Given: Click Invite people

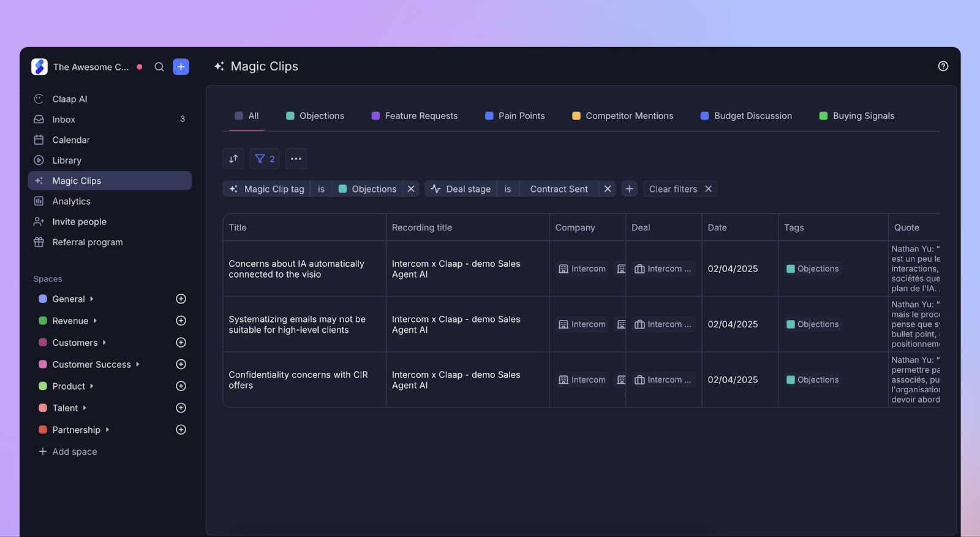Looking at the screenshot, I should coord(110,221).
